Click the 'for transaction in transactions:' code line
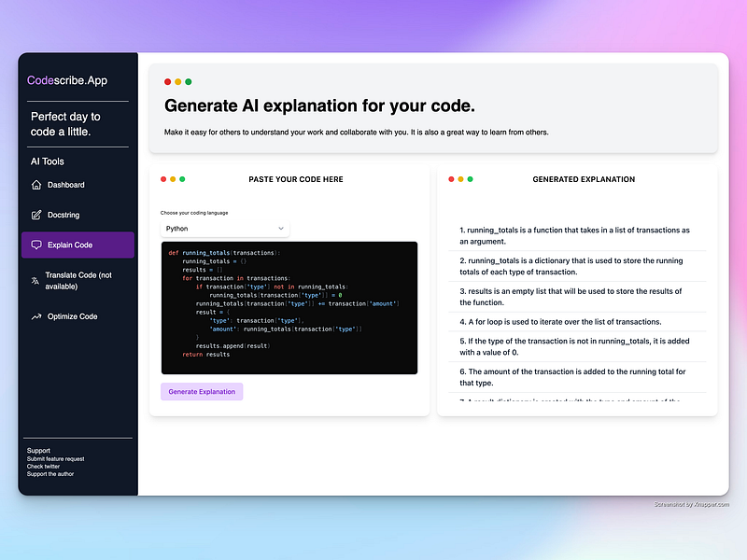The width and height of the screenshot is (747, 560). [236, 278]
